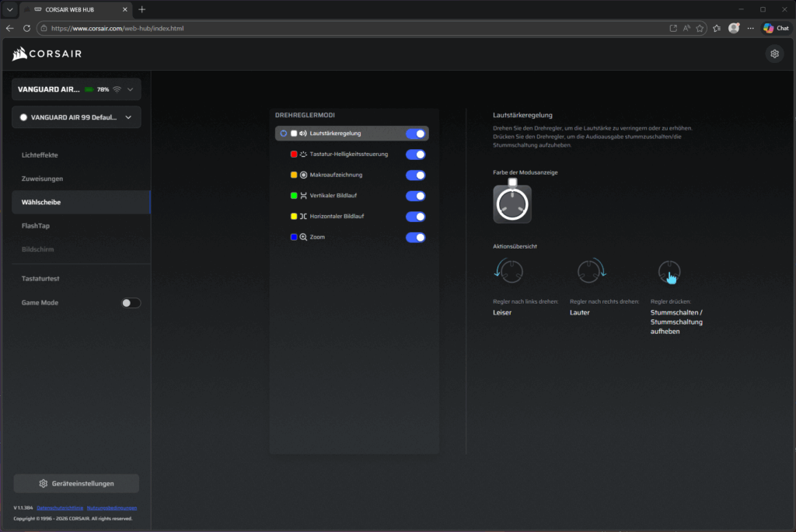
Task: Click the press-dial hand icon
Action: coord(669,272)
